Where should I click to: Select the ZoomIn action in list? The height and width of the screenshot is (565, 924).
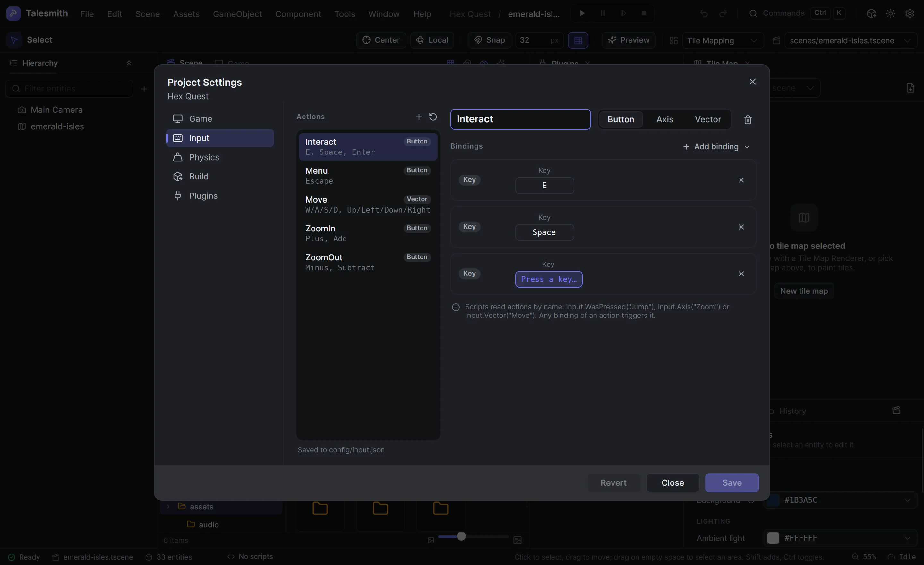point(368,233)
